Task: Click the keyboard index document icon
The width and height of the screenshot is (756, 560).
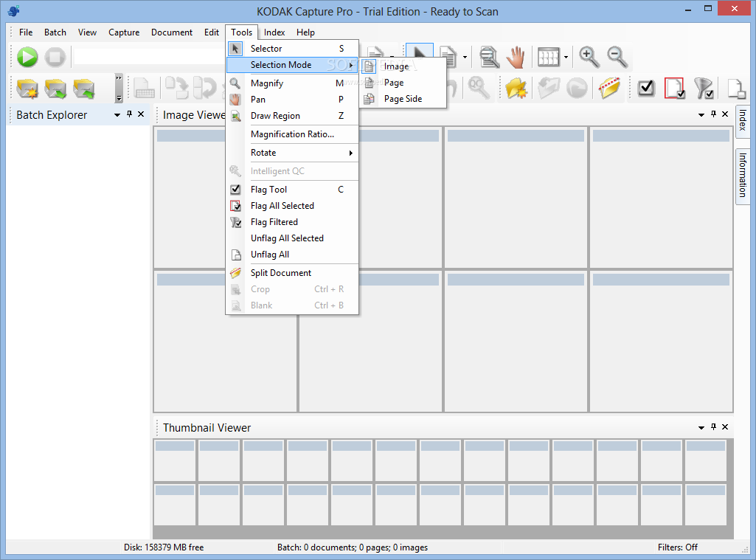Action: (144, 89)
